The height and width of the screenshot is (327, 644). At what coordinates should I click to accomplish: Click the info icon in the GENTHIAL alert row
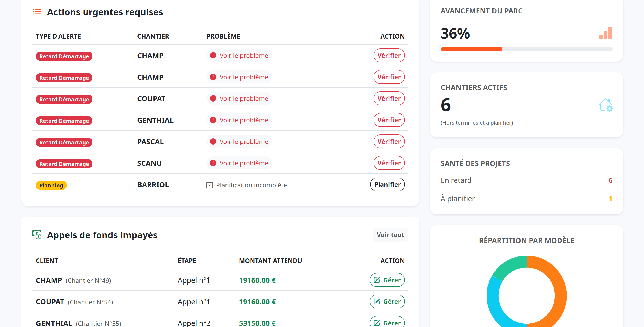click(213, 120)
